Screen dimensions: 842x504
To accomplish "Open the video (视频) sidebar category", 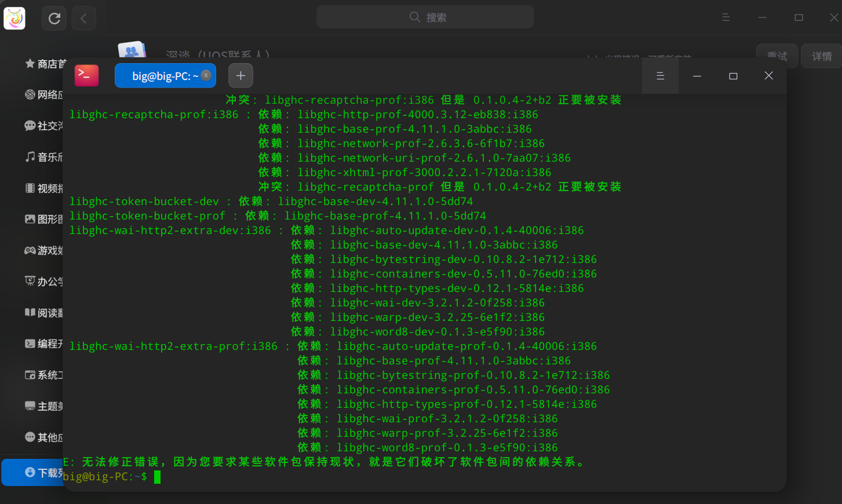I will 44,188.
